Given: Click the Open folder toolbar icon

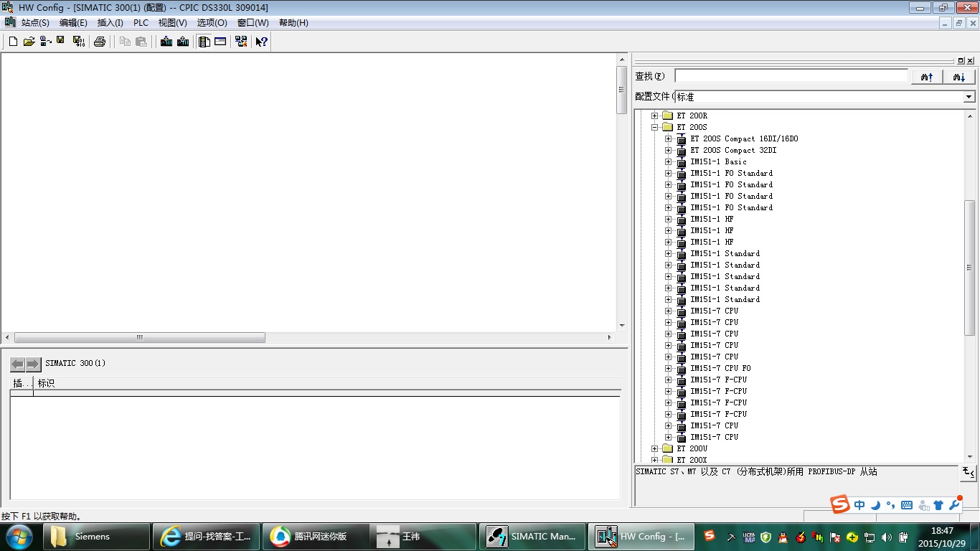Looking at the screenshot, I should point(29,42).
